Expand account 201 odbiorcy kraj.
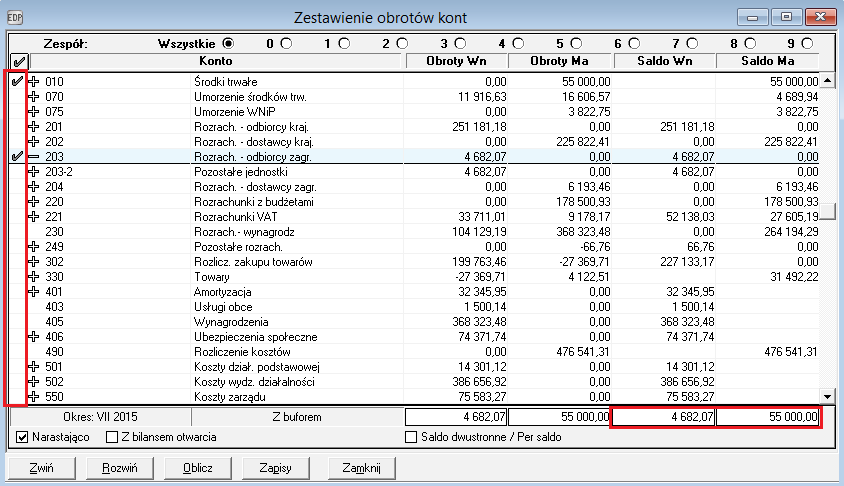 click(33, 127)
